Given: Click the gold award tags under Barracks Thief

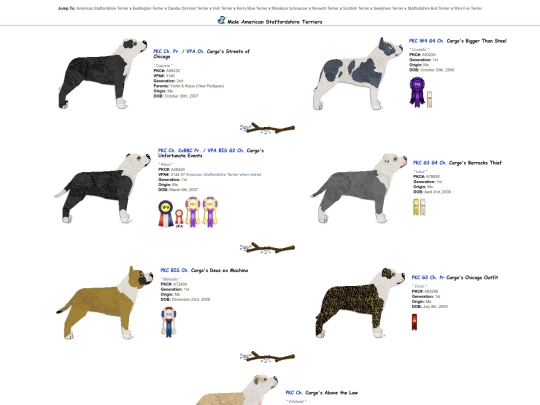Looking at the screenshot, I should coord(419,207).
